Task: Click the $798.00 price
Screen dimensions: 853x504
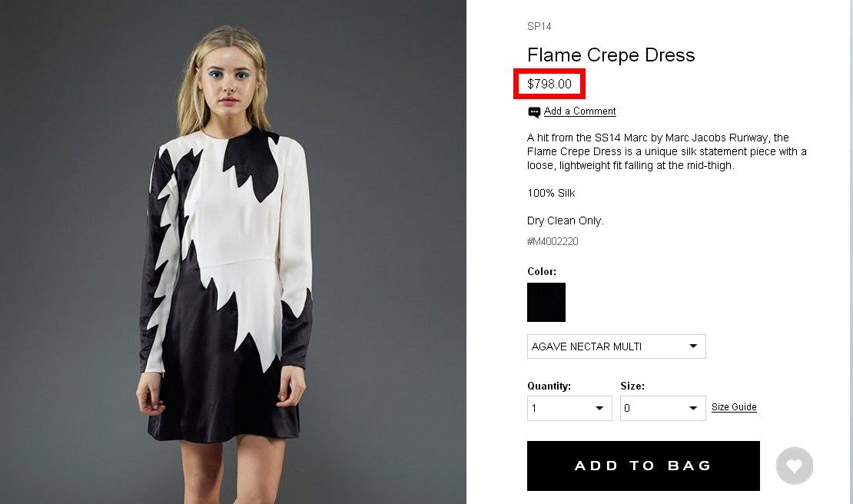Action: click(549, 84)
